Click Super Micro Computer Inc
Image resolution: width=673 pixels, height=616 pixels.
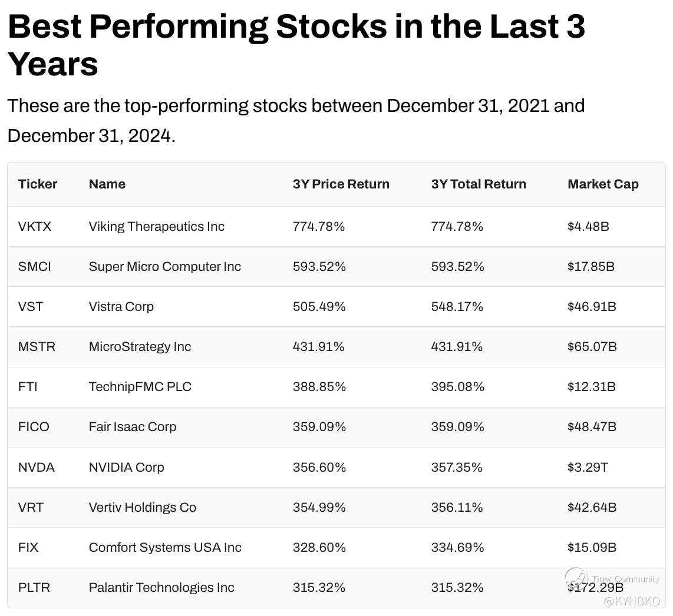tap(164, 266)
